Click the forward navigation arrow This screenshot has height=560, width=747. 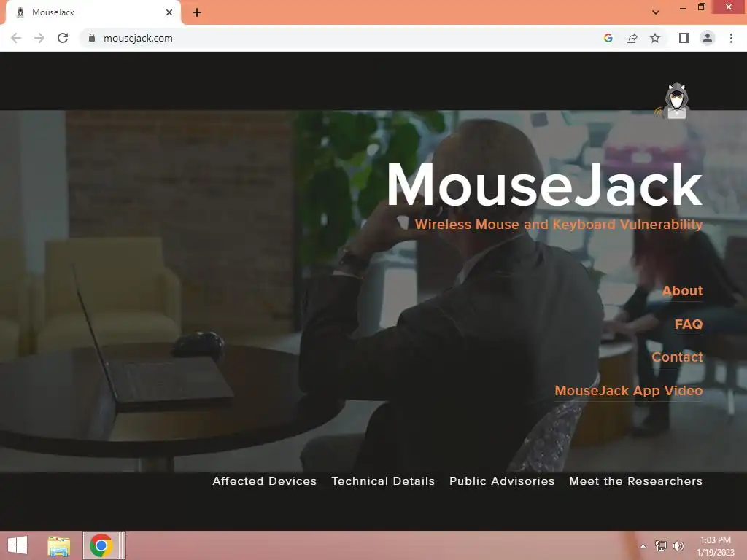39,38
